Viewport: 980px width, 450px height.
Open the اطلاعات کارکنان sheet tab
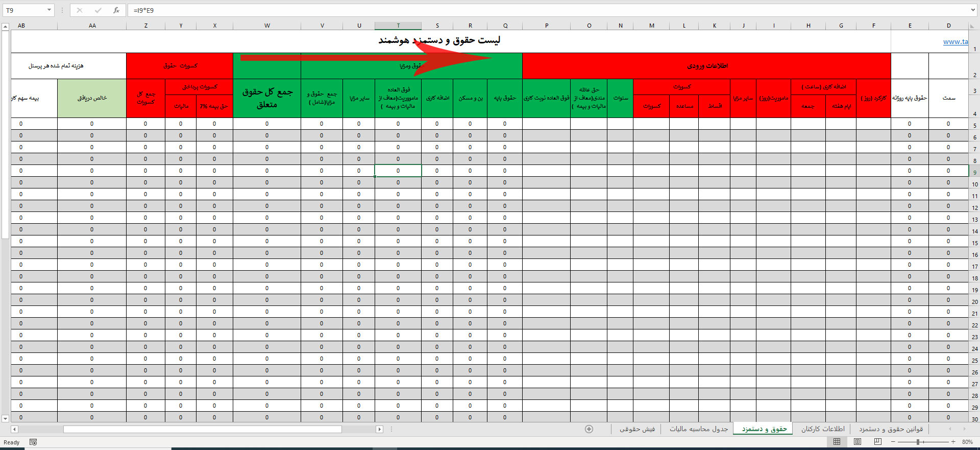tap(823, 429)
